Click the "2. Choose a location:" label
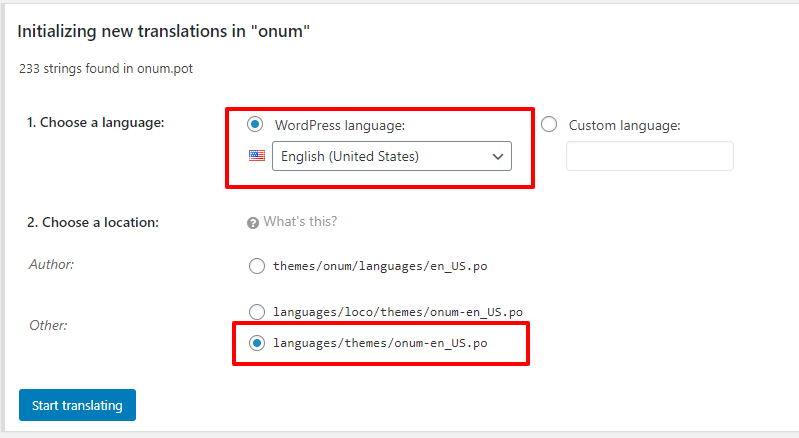This screenshot has width=799, height=438. coord(93,222)
